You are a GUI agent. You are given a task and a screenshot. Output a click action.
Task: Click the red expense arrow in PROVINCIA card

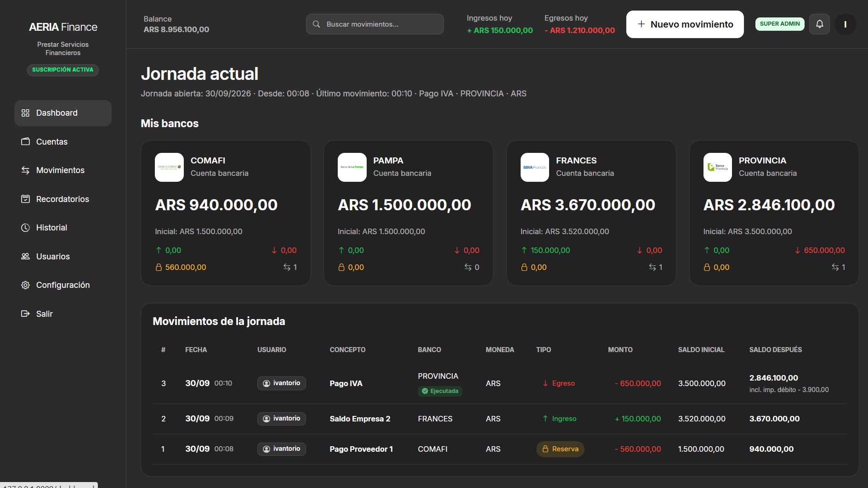[797, 250]
